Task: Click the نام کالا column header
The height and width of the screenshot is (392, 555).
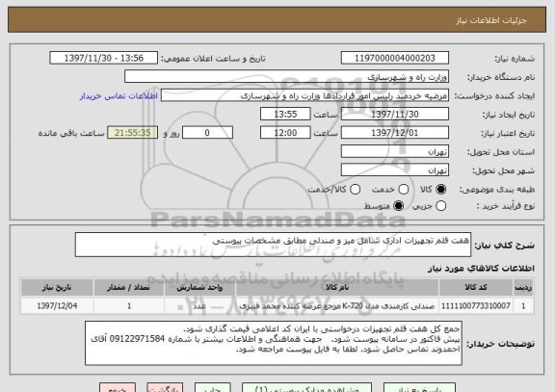Action: [x=337, y=288]
